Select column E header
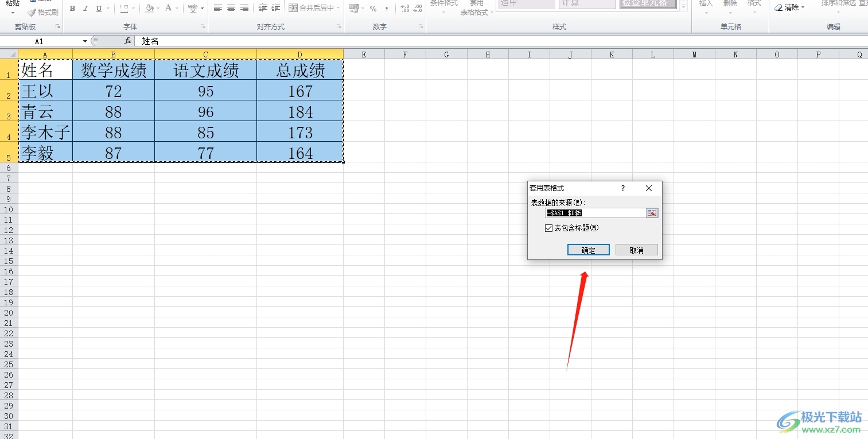Viewport: 868px width, 439px height. click(x=364, y=55)
